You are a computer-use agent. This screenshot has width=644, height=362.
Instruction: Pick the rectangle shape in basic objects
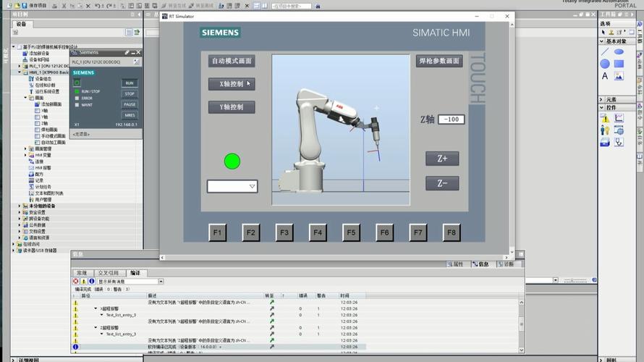click(619, 64)
